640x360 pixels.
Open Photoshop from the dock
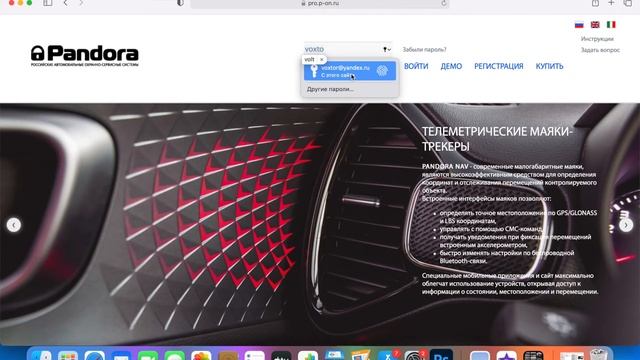(x=441, y=355)
